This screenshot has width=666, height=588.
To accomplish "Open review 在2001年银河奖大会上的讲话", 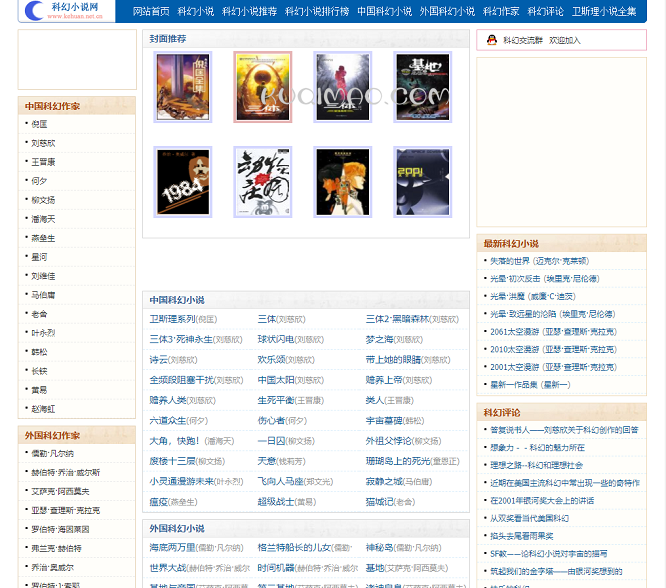I will tap(542, 500).
